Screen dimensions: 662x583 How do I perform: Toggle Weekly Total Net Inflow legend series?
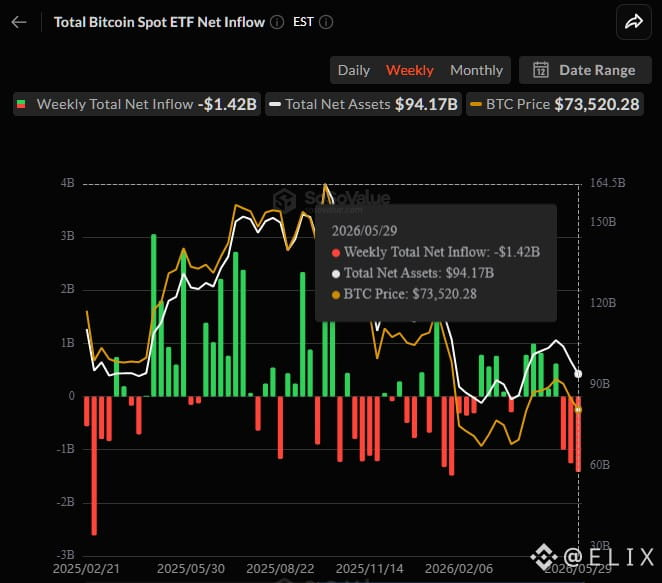(137, 104)
